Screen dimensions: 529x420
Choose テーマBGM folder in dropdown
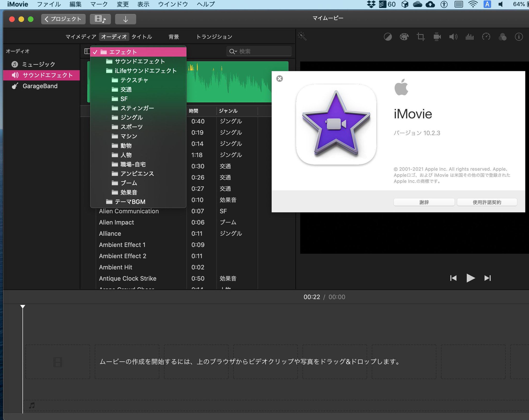coord(138,202)
